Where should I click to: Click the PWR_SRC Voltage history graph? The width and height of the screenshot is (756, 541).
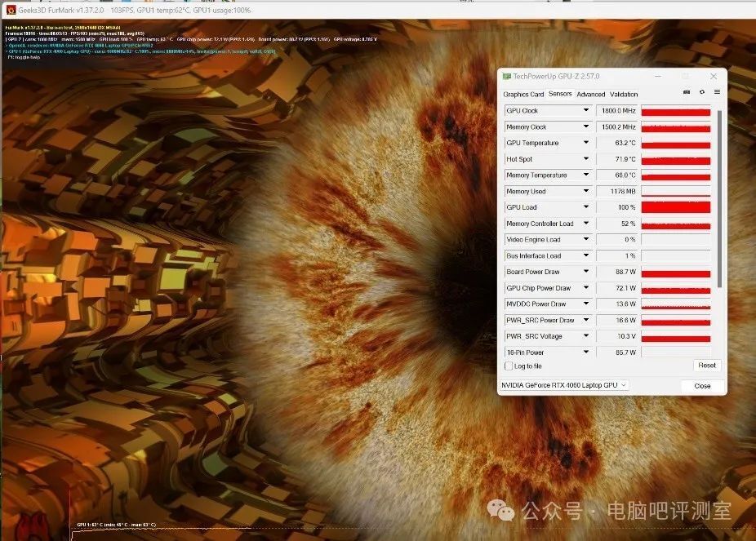[675, 336]
